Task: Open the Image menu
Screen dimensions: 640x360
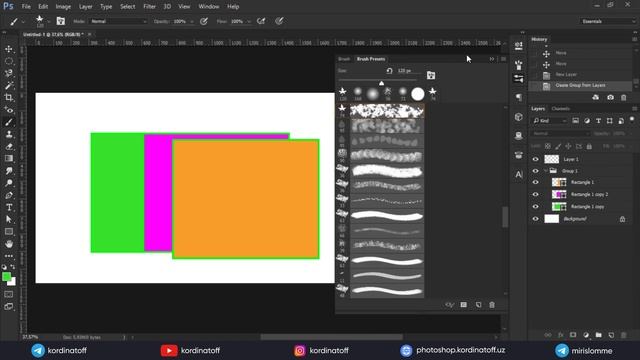Action: tap(63, 7)
